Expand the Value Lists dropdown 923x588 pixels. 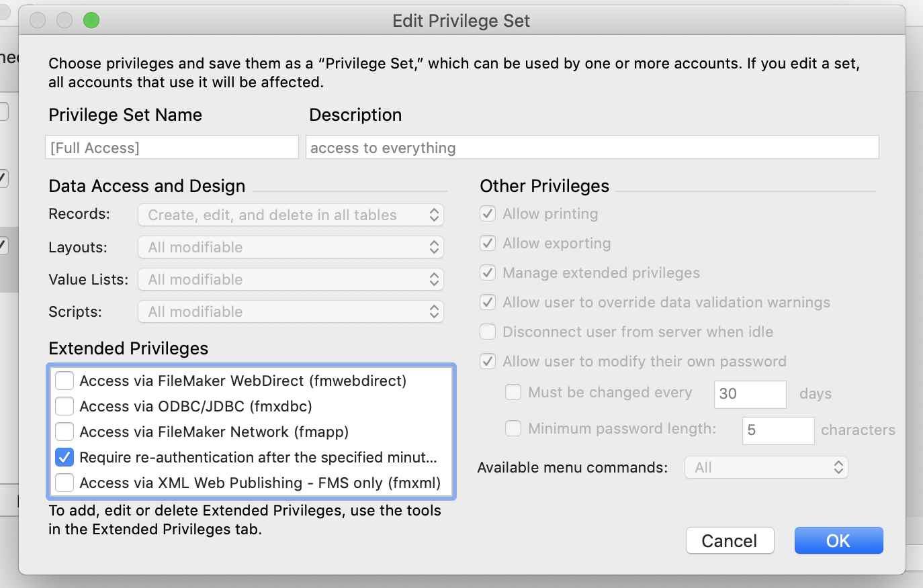point(291,279)
